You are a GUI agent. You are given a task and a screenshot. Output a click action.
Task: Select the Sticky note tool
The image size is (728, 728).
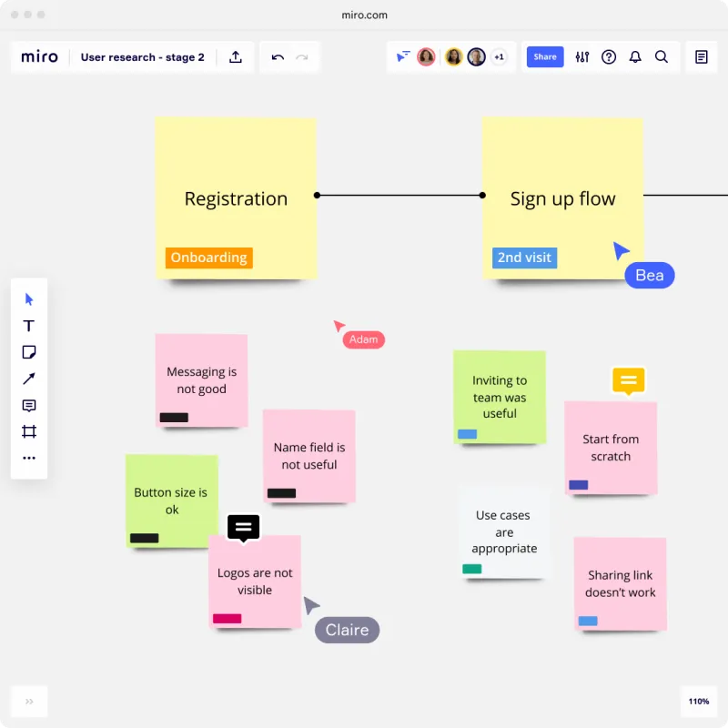tap(29, 352)
